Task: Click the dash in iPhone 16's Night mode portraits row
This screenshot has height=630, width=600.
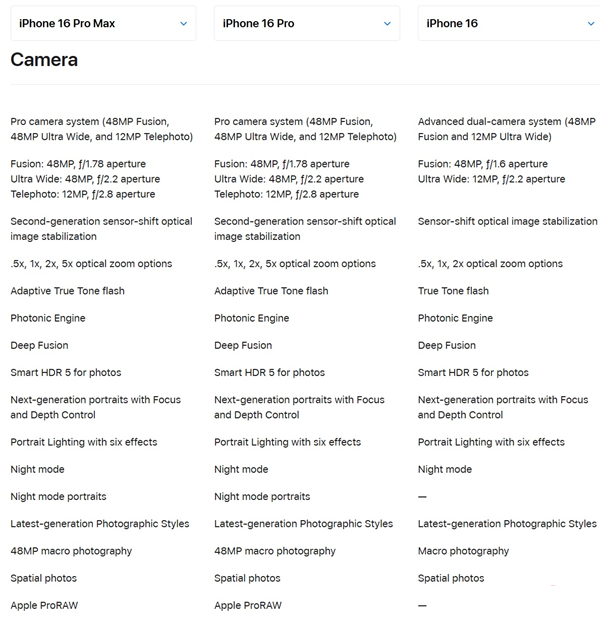Action: [422, 497]
